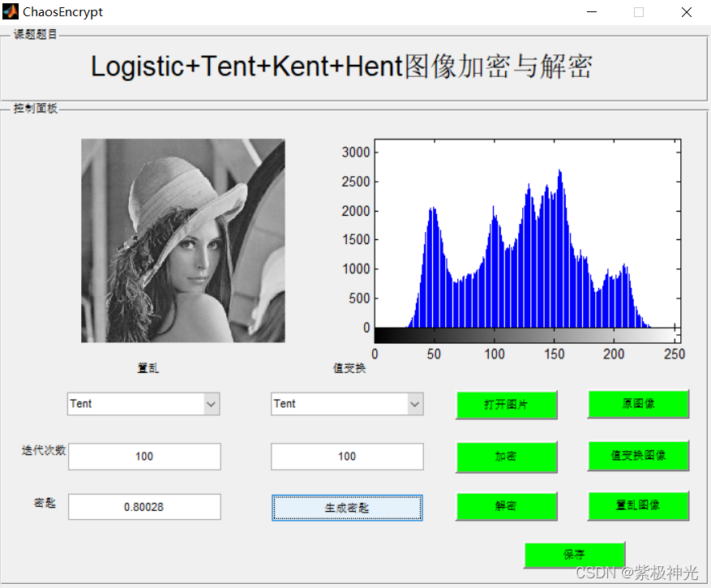Click the 密匙 field showing 0.80028
Viewport: 711px width, 588px height.
coord(144,507)
